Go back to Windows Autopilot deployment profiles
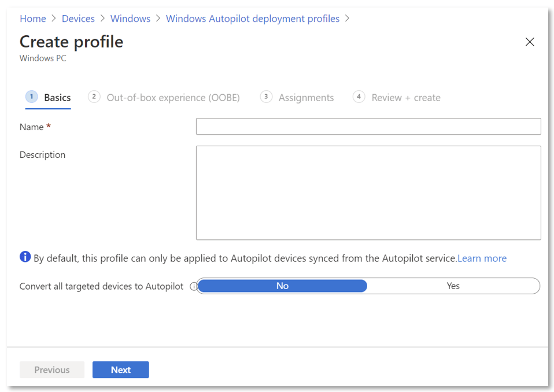Image resolution: width=554 pixels, height=392 pixels. pos(253,19)
